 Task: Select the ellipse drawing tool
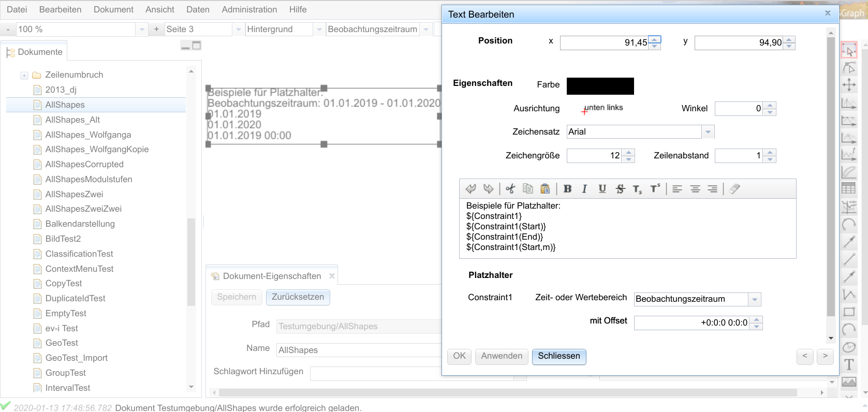pyautogui.click(x=849, y=347)
